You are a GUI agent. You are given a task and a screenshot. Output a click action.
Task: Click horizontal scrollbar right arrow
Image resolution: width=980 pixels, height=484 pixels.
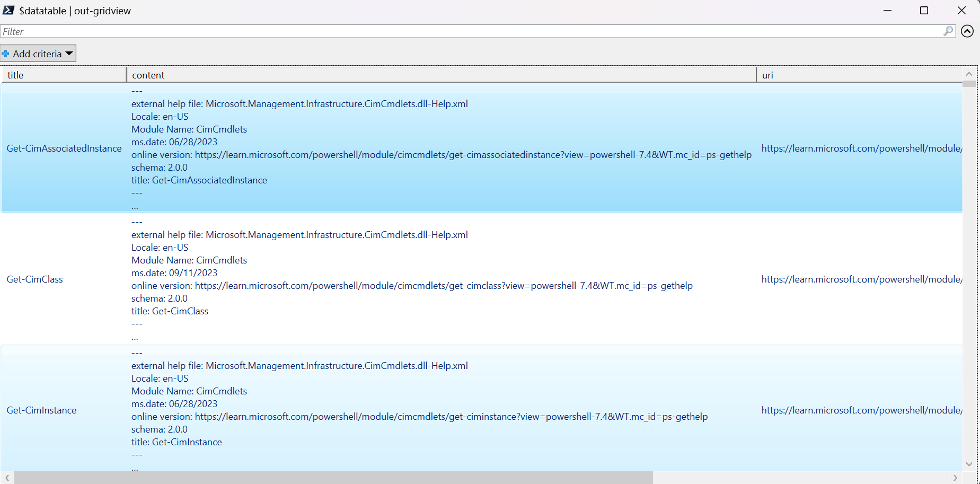[x=955, y=478]
